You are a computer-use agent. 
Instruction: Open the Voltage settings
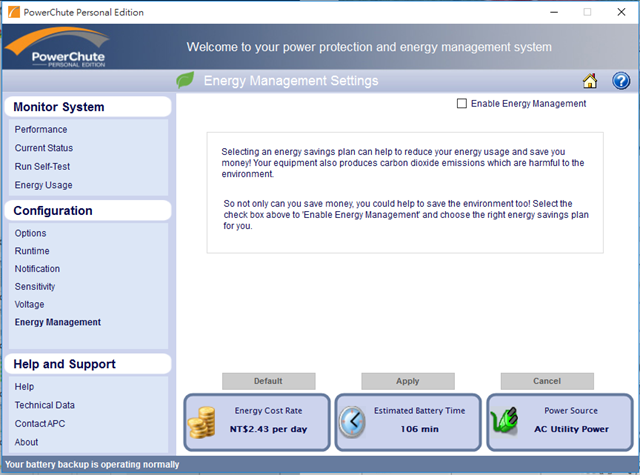pos(29,304)
